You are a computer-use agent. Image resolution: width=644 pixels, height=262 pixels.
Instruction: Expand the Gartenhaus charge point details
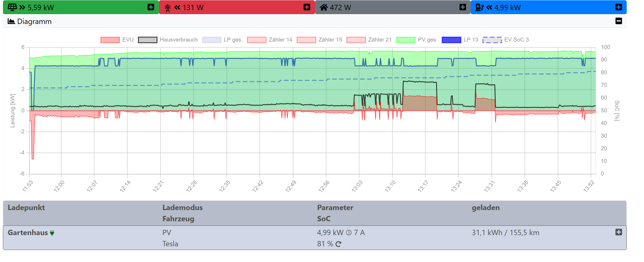click(618, 232)
